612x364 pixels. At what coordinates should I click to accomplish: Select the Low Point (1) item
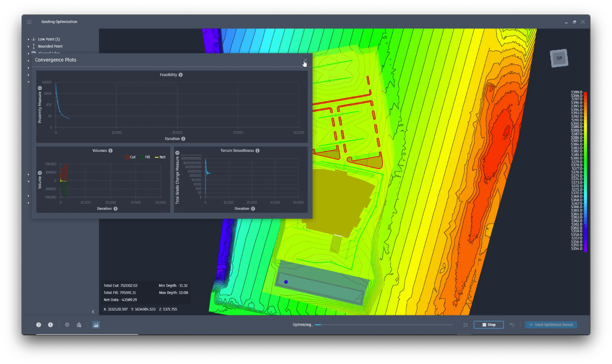pyautogui.click(x=49, y=39)
